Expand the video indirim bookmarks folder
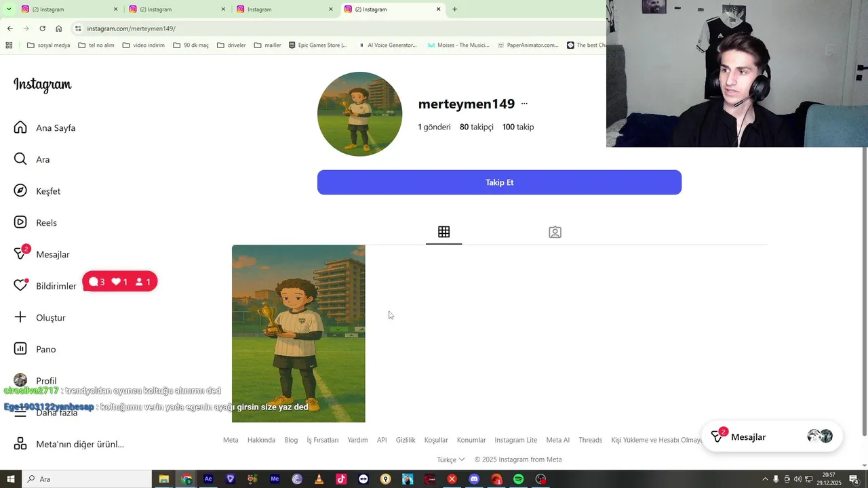The height and width of the screenshot is (488, 868). pos(144,45)
